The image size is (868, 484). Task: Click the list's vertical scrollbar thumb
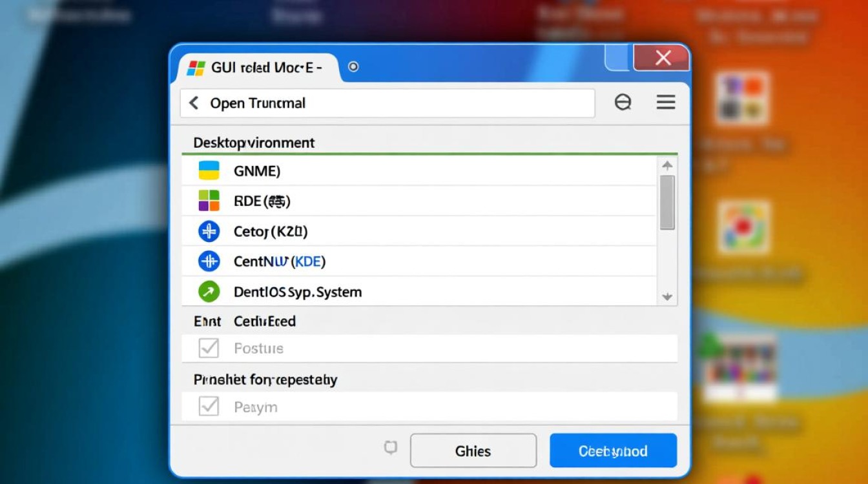(667, 202)
